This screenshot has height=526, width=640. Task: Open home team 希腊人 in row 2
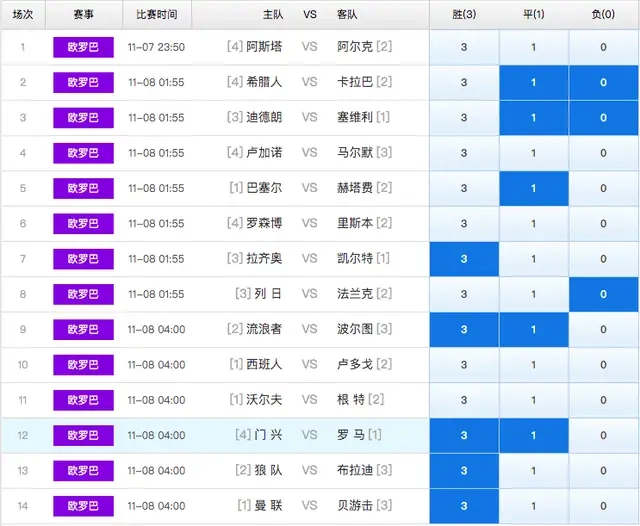click(264, 82)
